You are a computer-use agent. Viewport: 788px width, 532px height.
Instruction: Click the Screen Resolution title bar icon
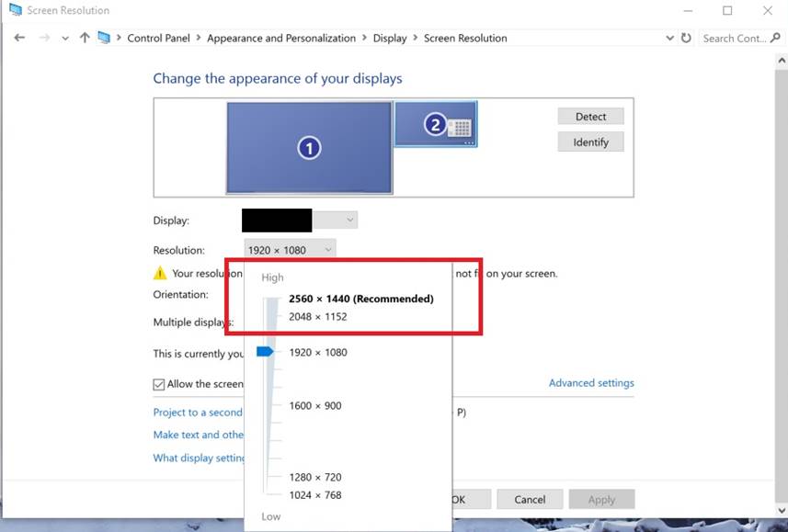(15, 10)
